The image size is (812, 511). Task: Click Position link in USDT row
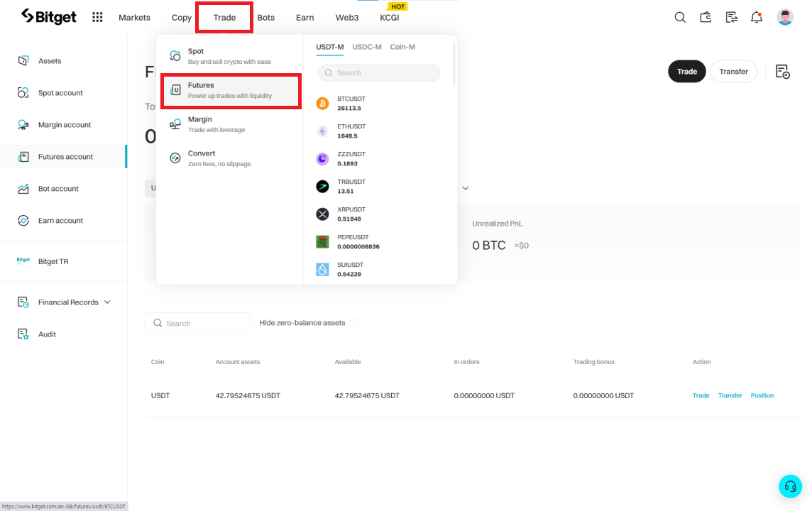762,395
